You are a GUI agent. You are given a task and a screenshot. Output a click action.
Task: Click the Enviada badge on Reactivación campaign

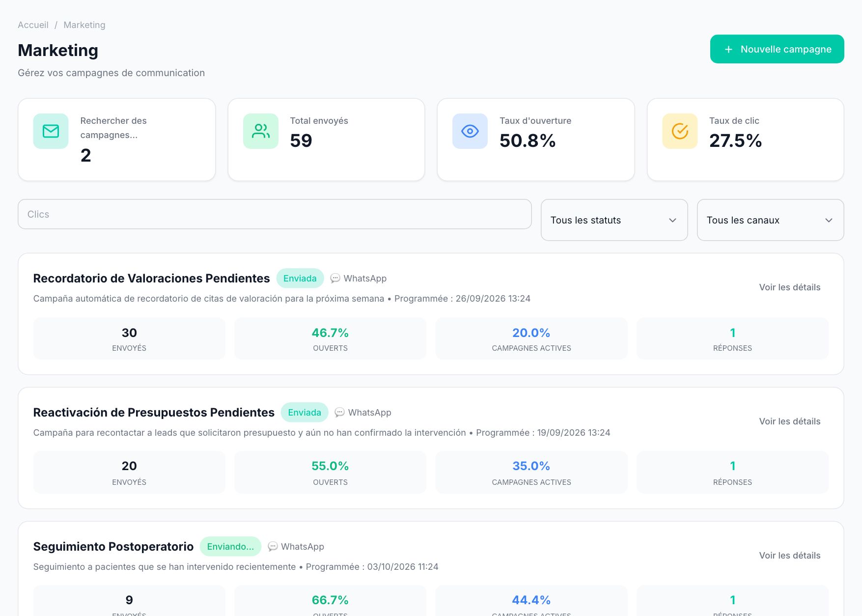point(305,413)
